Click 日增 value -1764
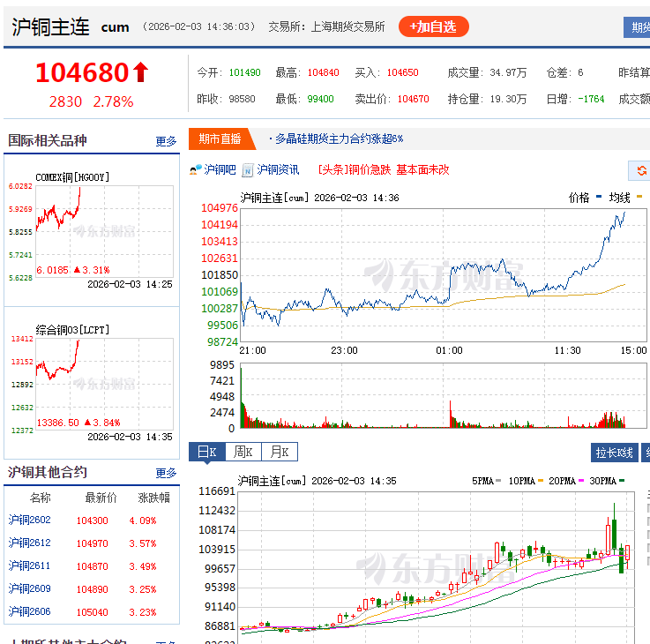650x644 pixels. point(591,99)
